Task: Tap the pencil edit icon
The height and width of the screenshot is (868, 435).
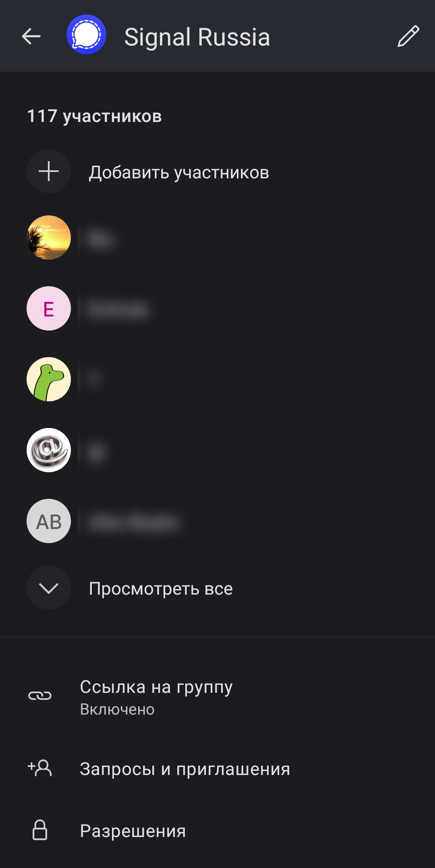Action: tap(408, 36)
